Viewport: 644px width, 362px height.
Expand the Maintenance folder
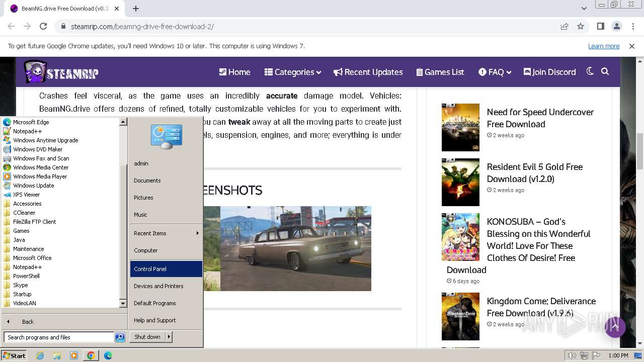coord(28,249)
